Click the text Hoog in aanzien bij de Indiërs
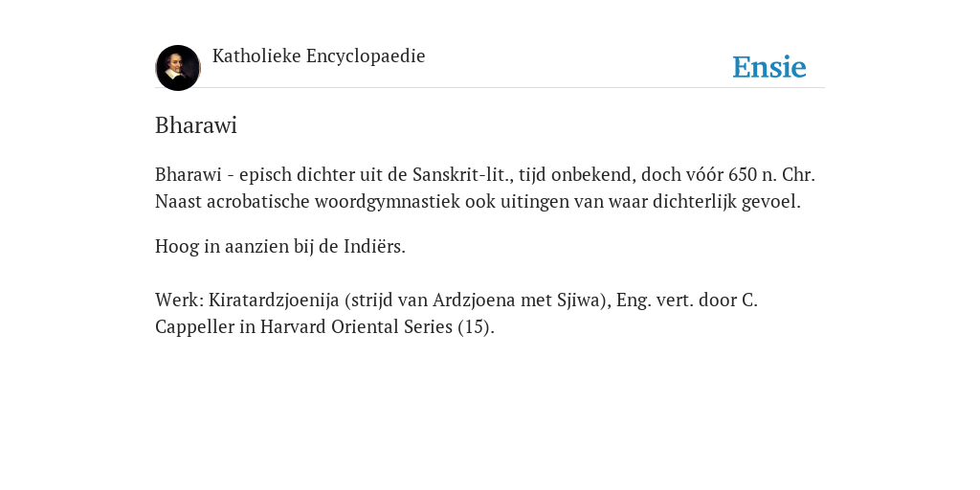 280,246
